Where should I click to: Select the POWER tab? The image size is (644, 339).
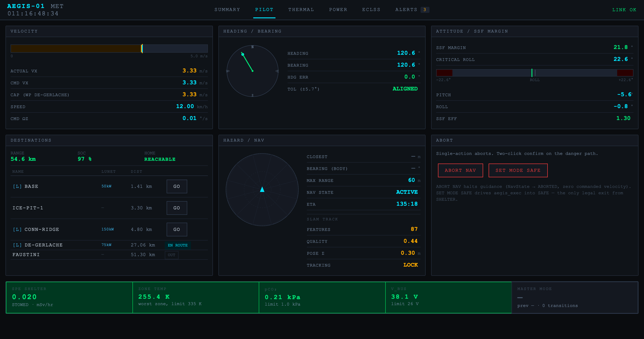pyautogui.click(x=338, y=9)
